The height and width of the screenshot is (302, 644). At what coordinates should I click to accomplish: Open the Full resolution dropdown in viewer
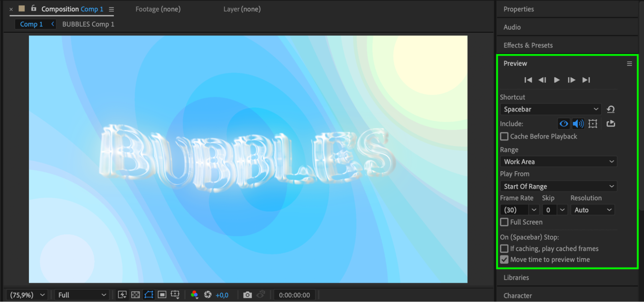(x=82, y=295)
